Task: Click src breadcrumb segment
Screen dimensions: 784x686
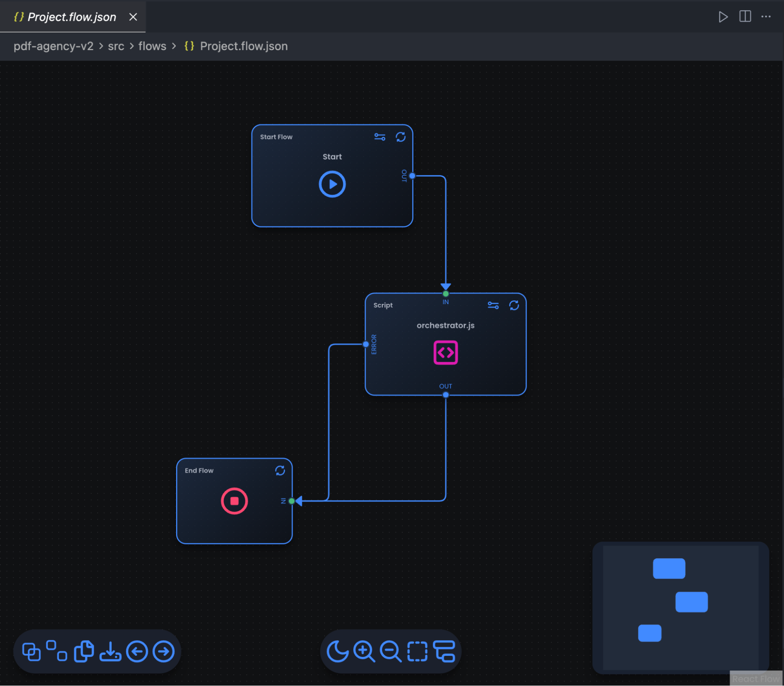Action: [x=116, y=46]
